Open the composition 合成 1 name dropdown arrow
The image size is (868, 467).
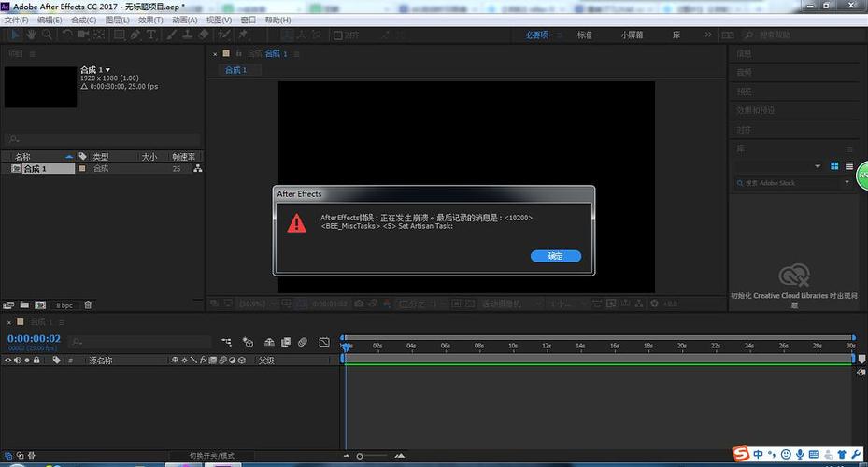[x=107, y=70]
